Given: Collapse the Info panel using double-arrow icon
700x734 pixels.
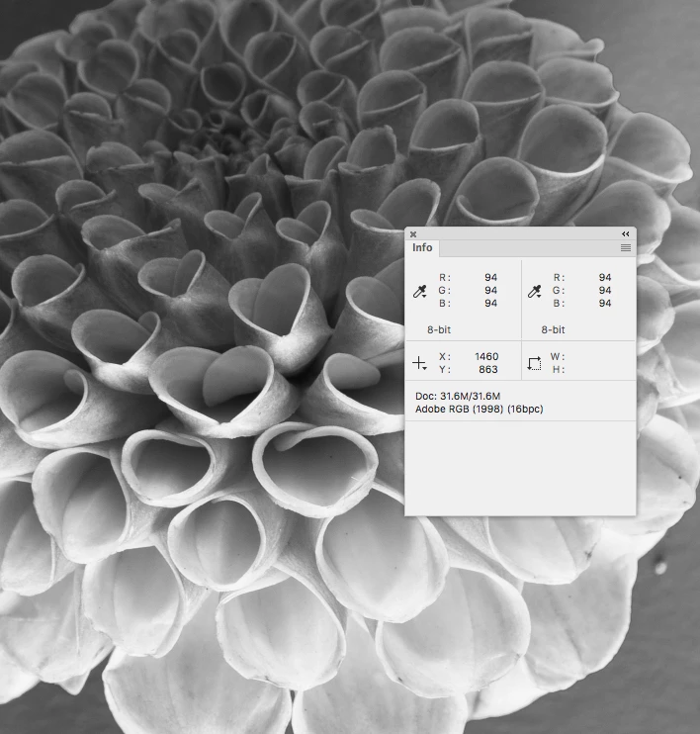Looking at the screenshot, I should [x=625, y=234].
